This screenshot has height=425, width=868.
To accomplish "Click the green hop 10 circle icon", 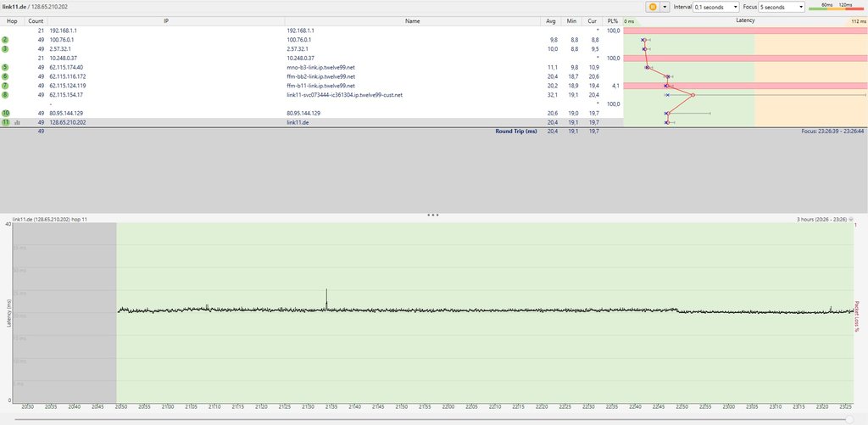I will [x=6, y=113].
